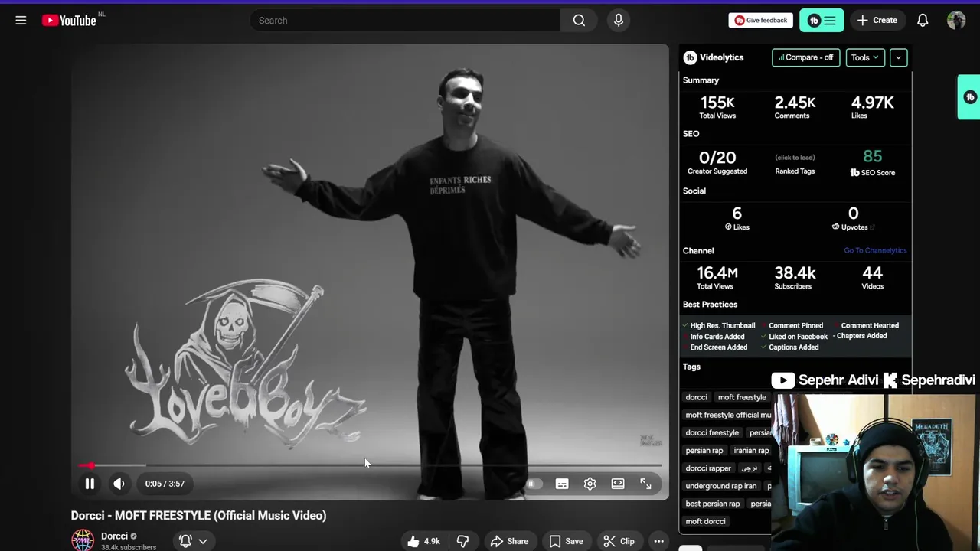
Task: Click the SEO Score value 85
Action: pos(872,156)
